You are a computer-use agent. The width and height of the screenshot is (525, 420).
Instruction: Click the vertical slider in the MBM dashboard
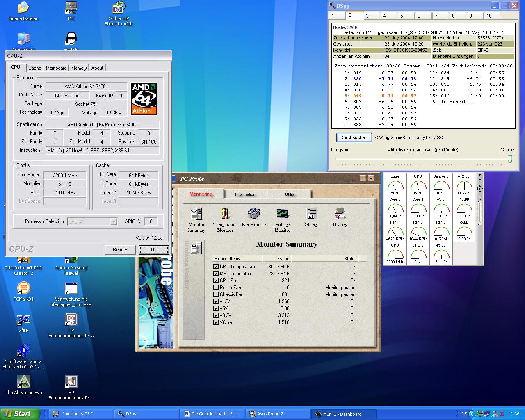[x=480, y=213]
